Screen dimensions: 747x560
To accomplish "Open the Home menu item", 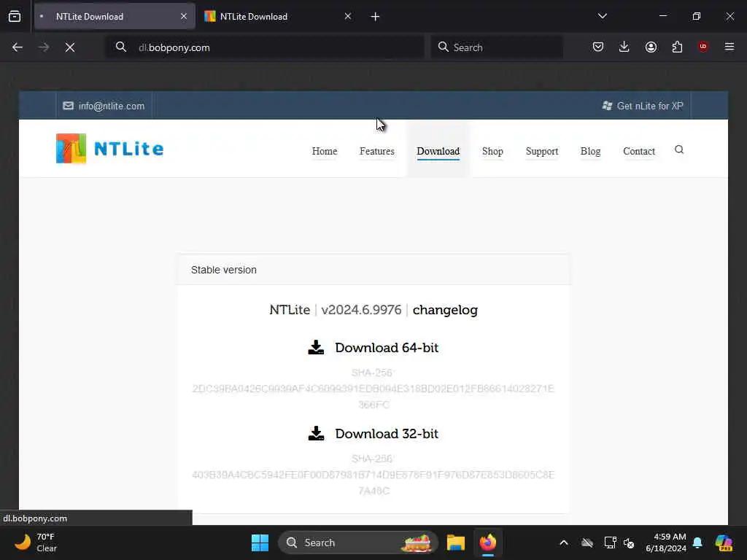I will pos(325,151).
